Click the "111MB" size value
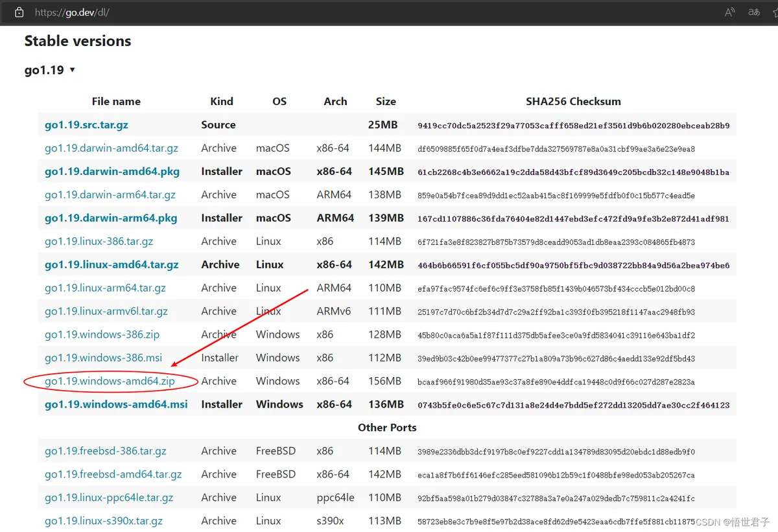 click(385, 312)
